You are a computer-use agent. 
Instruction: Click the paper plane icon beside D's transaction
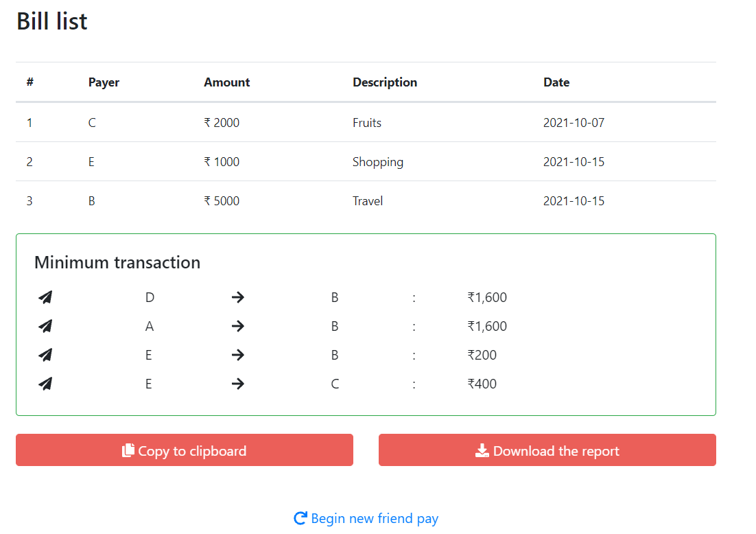coord(45,297)
